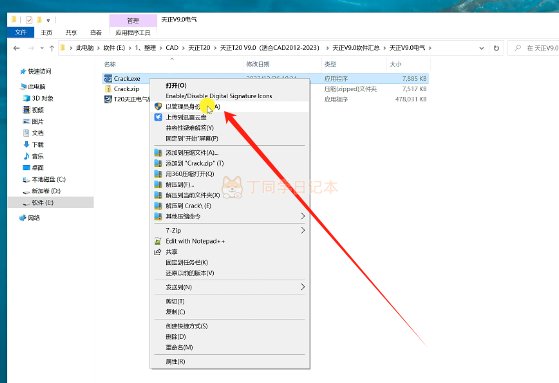Select 快速访问 in the navigation pane
Screen dimensions: 559x383
coord(40,71)
